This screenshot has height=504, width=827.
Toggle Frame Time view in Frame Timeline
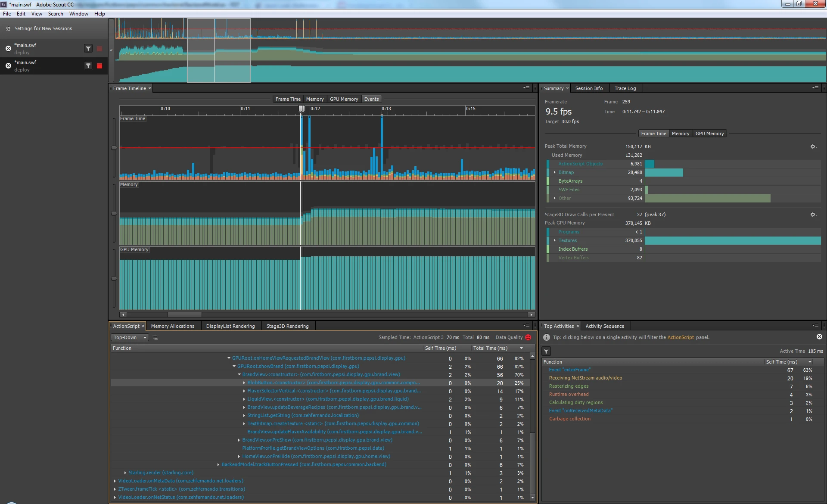tap(288, 99)
